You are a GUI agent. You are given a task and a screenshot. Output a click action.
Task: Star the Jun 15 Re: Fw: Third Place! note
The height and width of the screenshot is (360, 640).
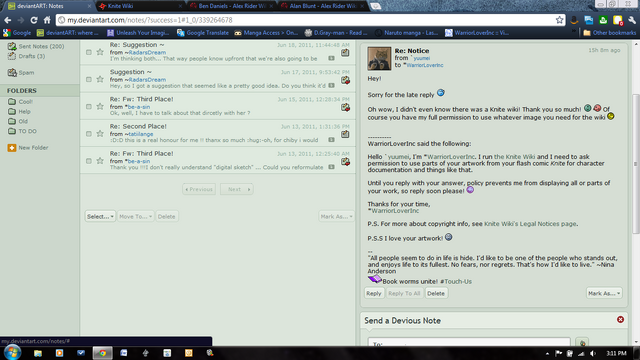(100, 106)
